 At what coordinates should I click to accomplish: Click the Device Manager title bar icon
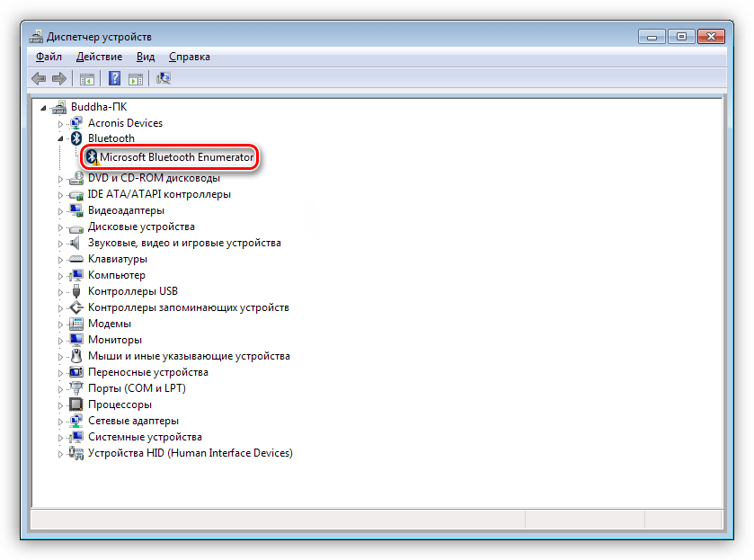35,37
